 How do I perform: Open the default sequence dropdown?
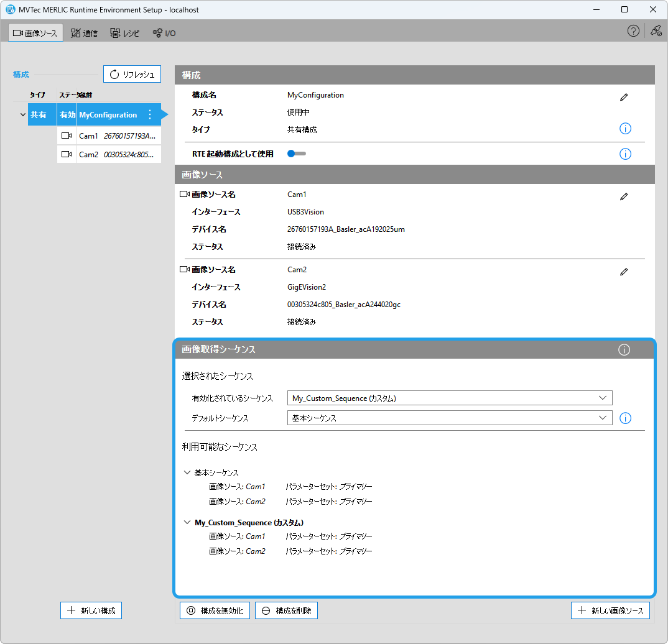(450, 418)
